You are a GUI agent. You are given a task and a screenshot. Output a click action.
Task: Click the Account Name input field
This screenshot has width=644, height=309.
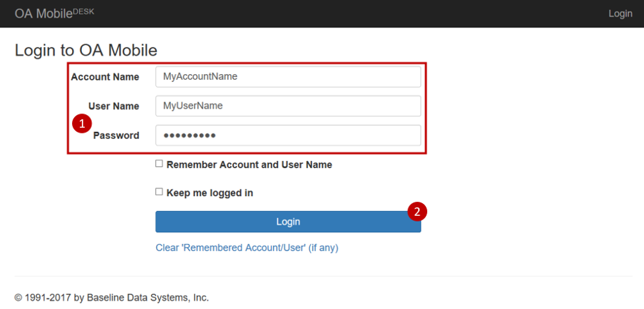pos(288,77)
